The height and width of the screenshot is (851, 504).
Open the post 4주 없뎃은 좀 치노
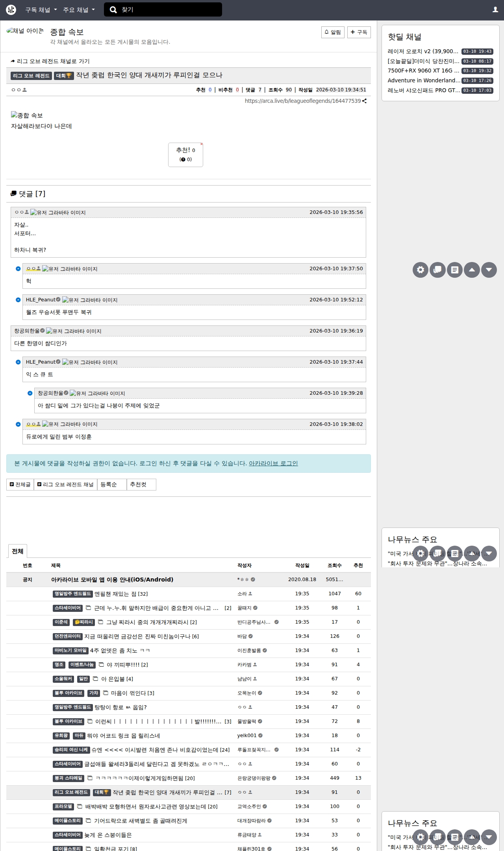point(120,650)
